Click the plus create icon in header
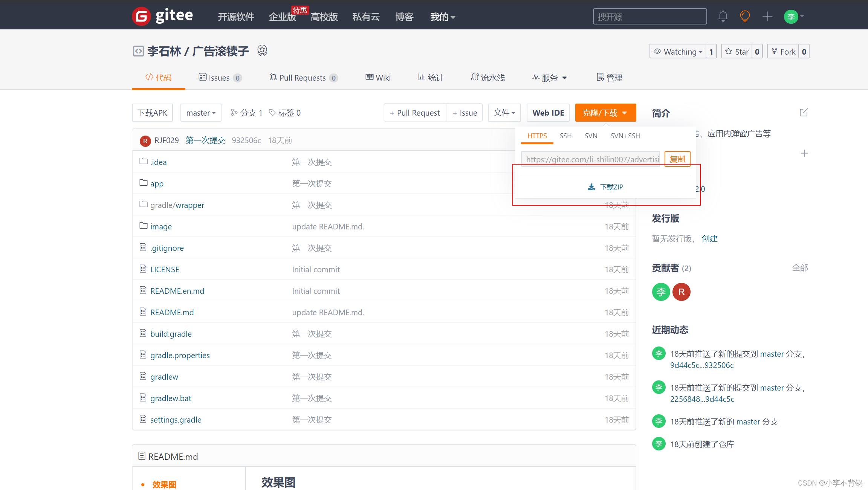 pos(767,17)
